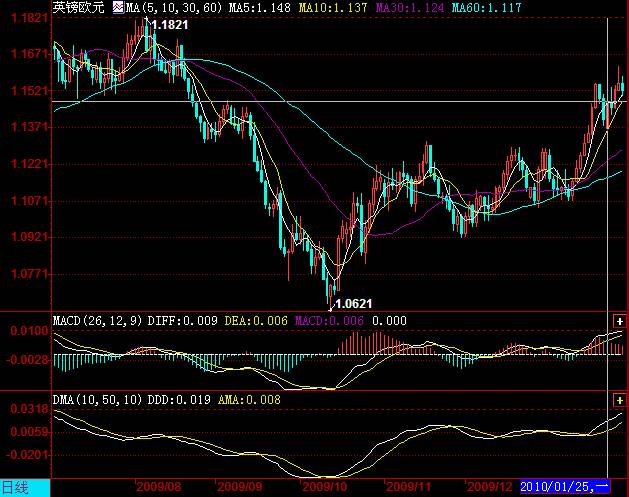This screenshot has height=497, width=629.
Task: Click the 2009/10 date axis label
Action: click(325, 487)
